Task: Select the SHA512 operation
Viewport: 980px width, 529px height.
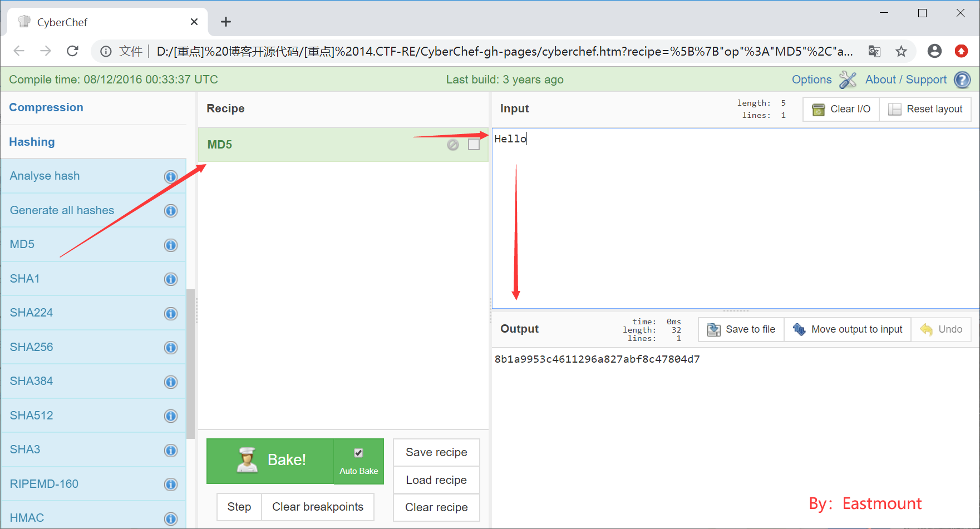Action: [x=93, y=416]
